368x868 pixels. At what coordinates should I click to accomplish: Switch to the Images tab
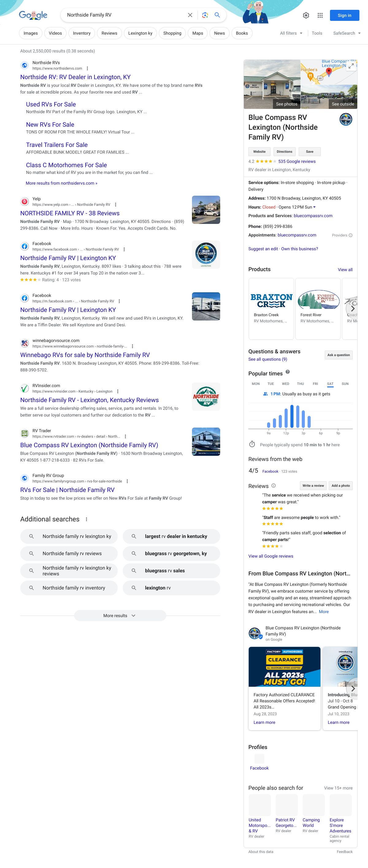[31, 33]
